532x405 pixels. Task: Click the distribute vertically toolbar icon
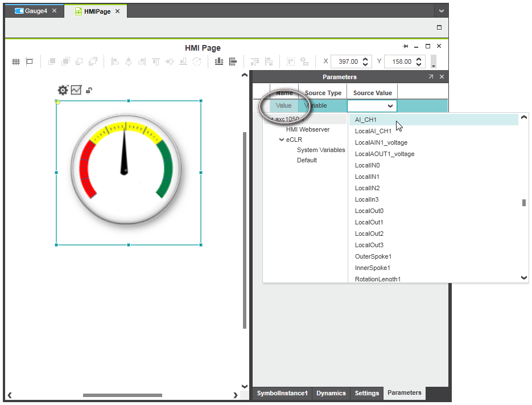(233, 62)
